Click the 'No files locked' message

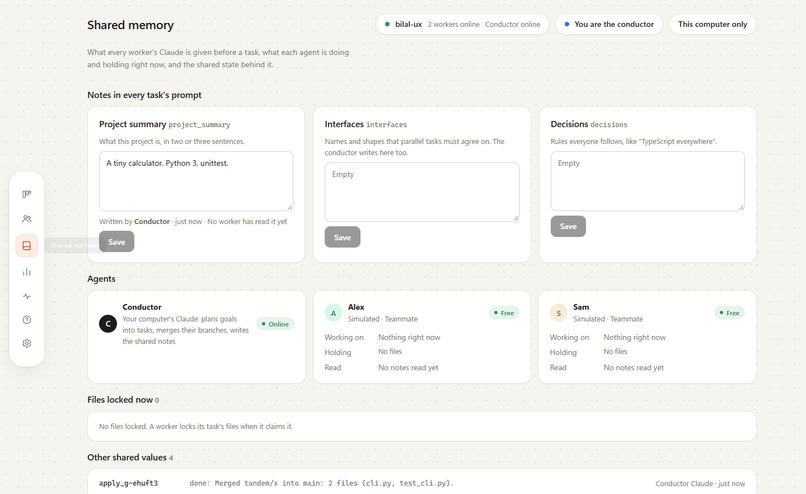196,426
